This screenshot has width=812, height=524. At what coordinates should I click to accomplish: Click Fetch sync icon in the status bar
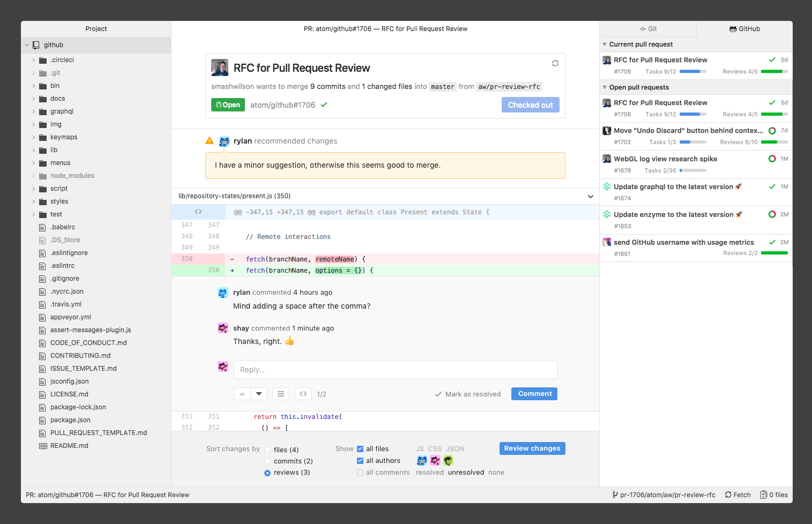728,495
